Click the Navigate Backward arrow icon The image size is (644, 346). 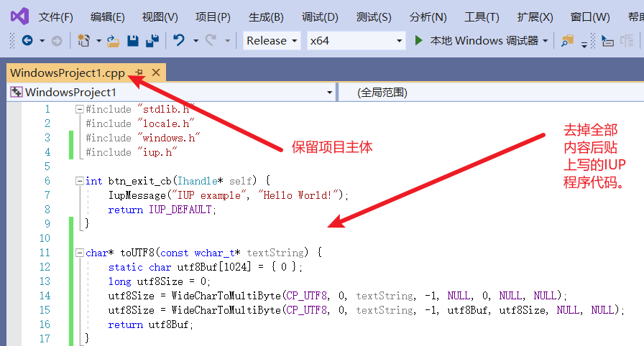[x=27, y=41]
